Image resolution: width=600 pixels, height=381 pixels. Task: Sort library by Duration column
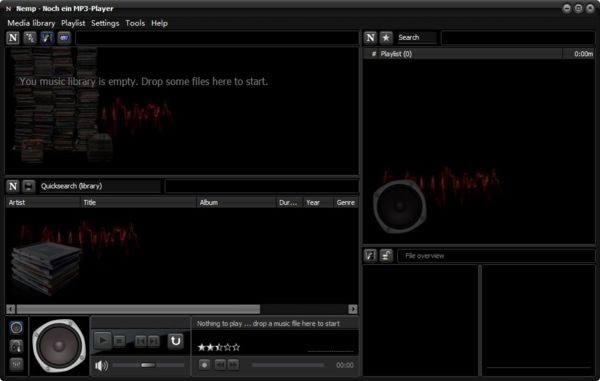point(289,202)
